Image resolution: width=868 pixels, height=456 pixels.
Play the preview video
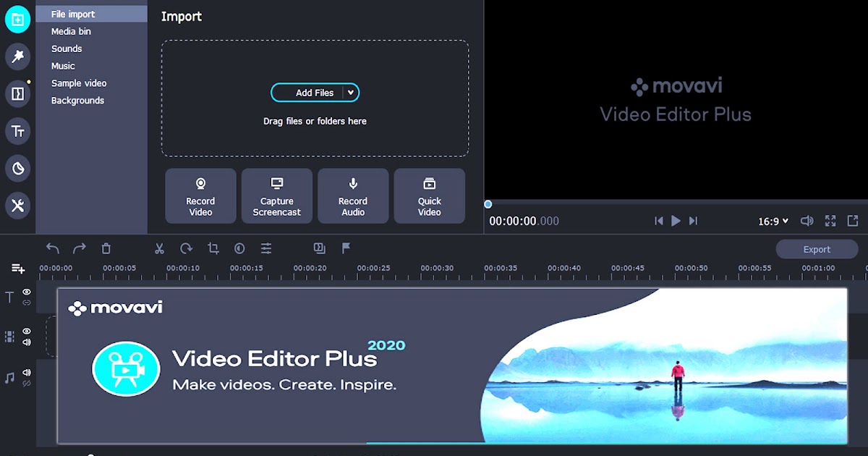tap(676, 221)
